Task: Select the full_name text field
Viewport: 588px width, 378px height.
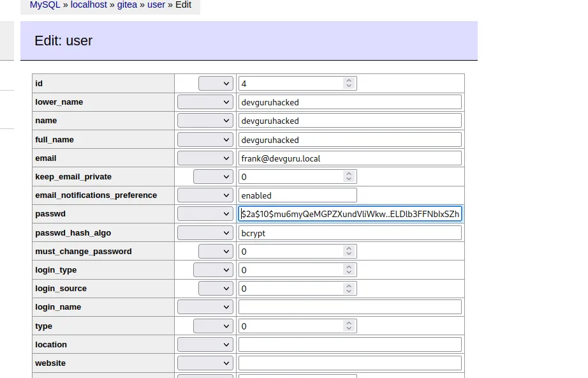Action: [349, 140]
